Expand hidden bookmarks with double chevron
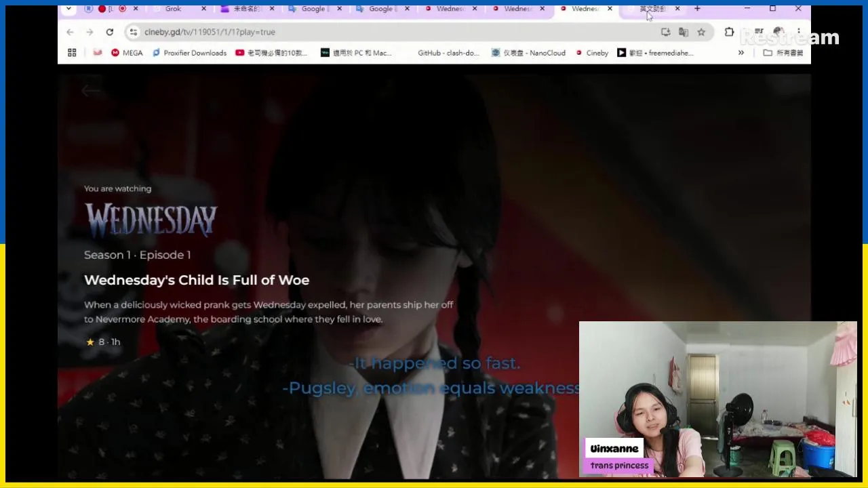Viewport: 868px width, 488px height. [741, 53]
